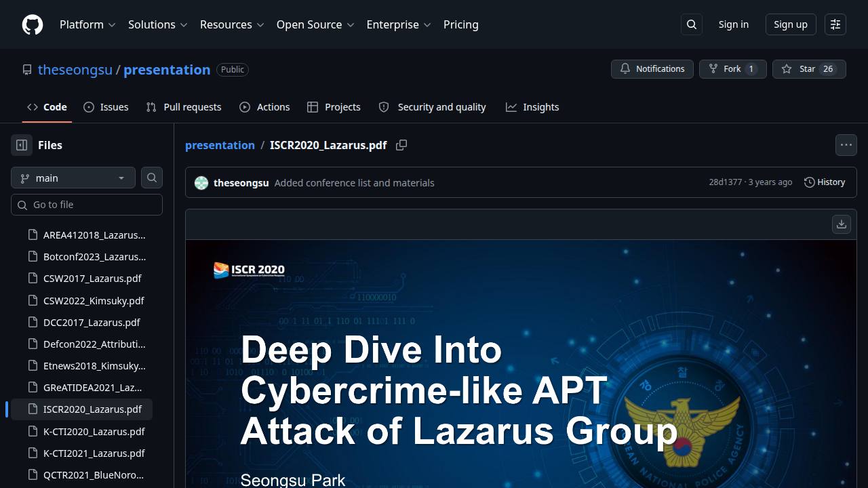Switch to the Actions tab
The image size is (868, 488).
tap(264, 107)
